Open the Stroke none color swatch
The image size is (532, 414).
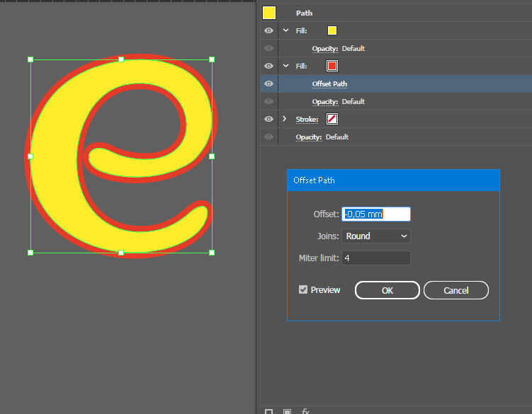point(332,119)
